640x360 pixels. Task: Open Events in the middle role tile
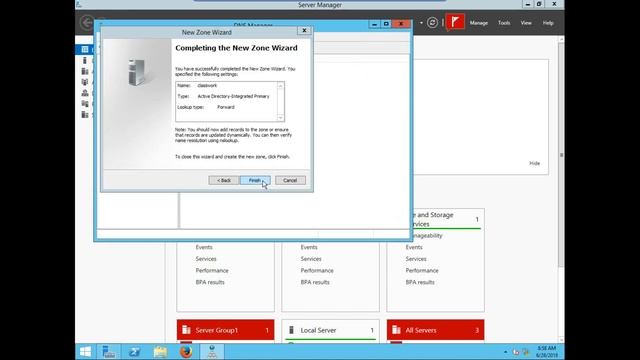309,247
